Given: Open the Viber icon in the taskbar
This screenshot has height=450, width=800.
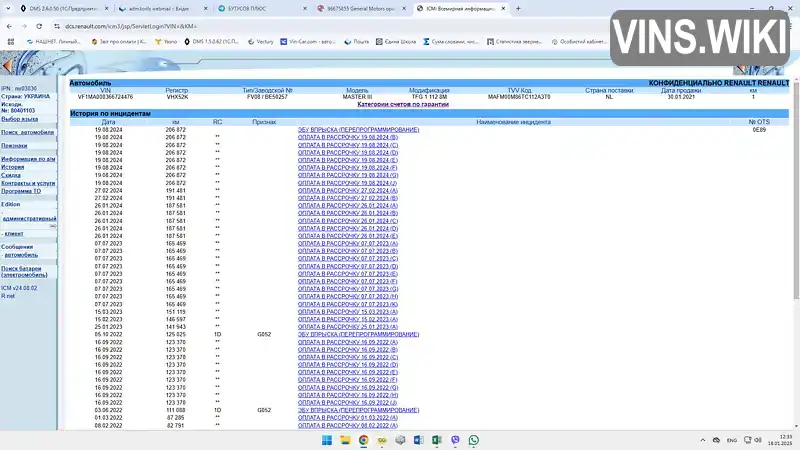Looking at the screenshot, I should (x=455, y=440).
